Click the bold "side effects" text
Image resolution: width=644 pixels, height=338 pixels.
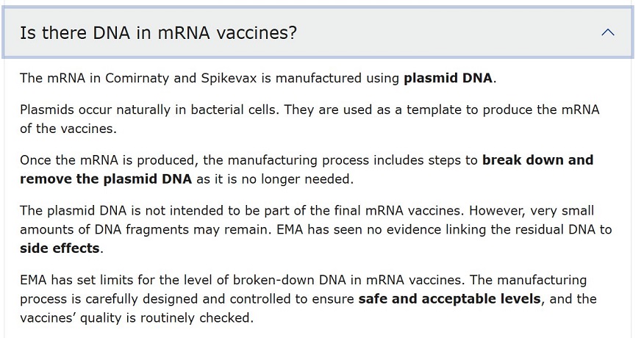tap(60, 248)
